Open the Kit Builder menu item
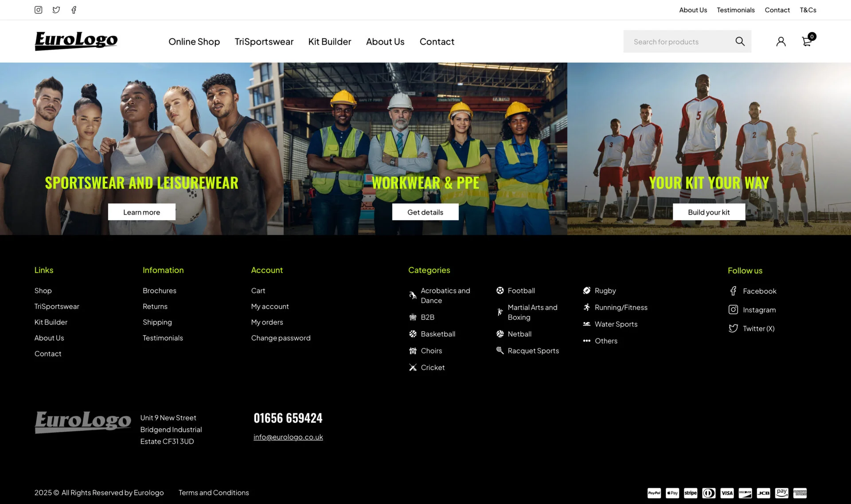This screenshot has height=504, width=851. [330, 42]
